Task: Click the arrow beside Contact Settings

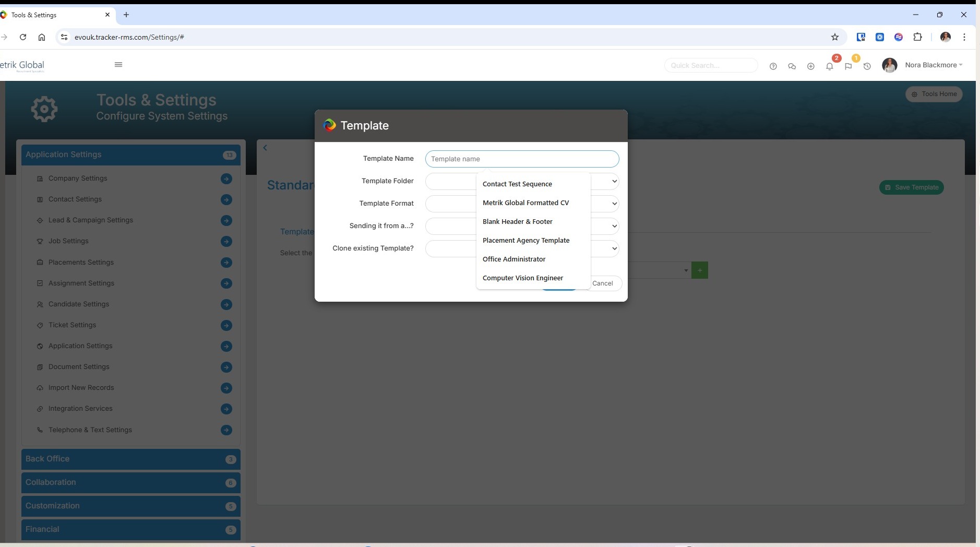Action: pos(226,199)
